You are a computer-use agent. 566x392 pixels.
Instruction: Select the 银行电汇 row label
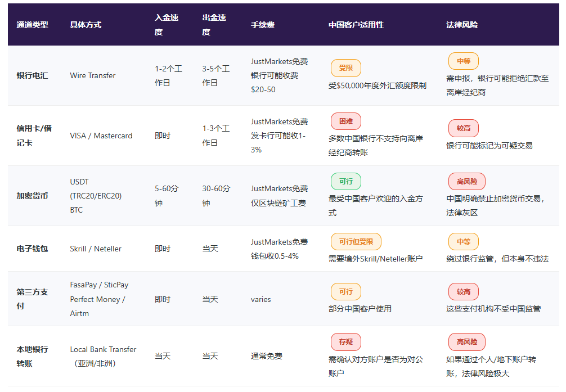pos(32,75)
